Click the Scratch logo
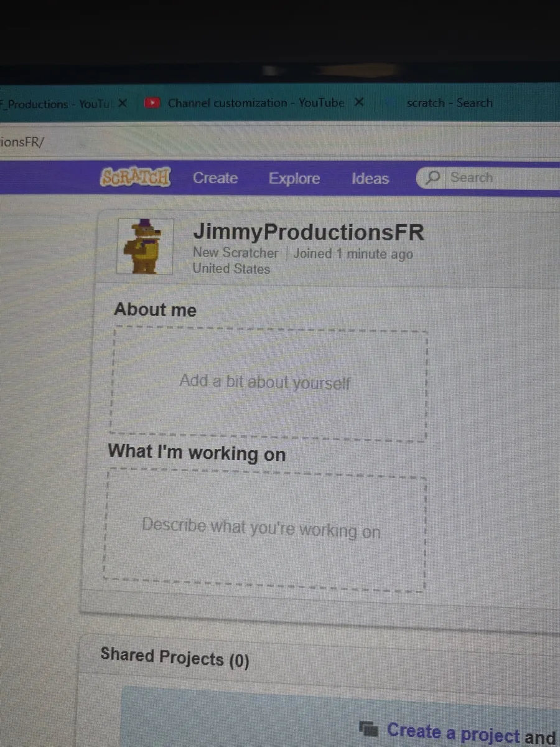This screenshot has width=560, height=747. coord(135,177)
